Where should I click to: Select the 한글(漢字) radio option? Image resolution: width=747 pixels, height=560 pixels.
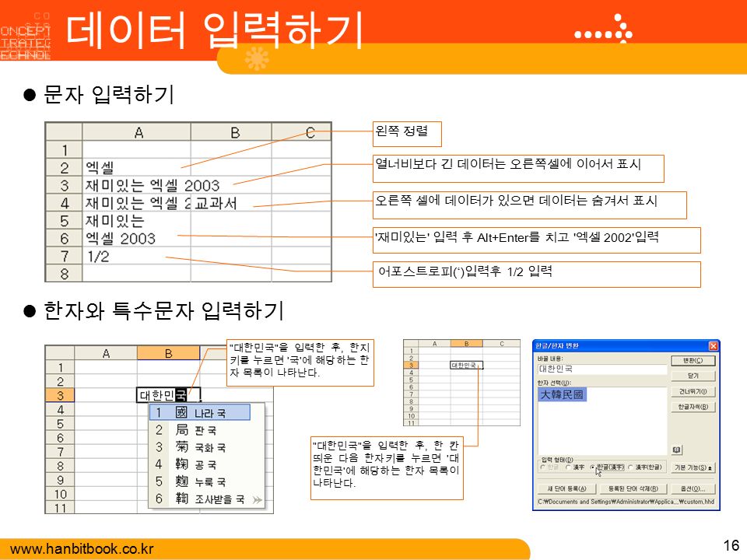607,467
